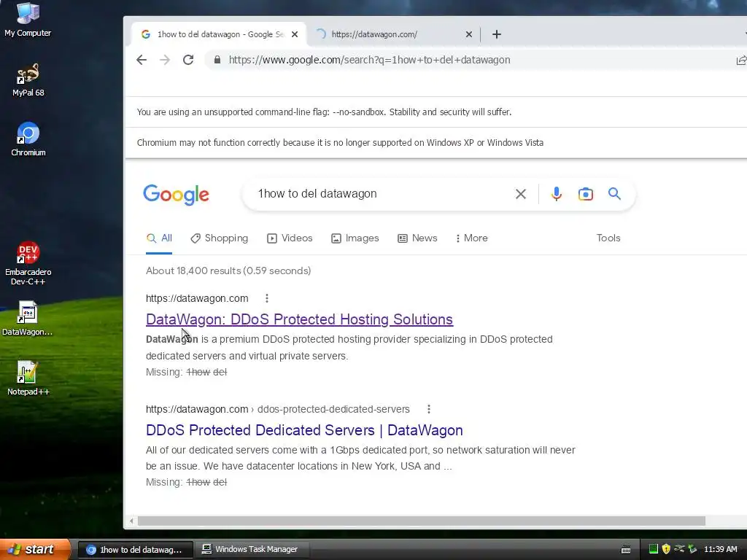Open the Chromium desktop shortcut
The image size is (747, 560).
[x=28, y=139]
